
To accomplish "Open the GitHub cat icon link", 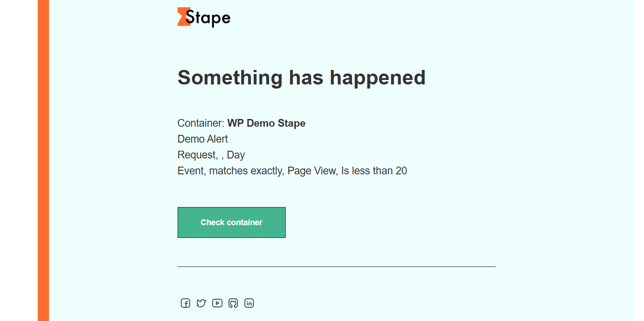I will [233, 303].
